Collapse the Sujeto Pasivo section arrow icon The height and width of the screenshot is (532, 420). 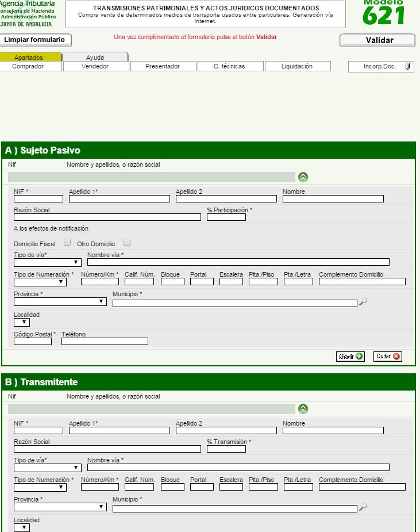click(303, 177)
